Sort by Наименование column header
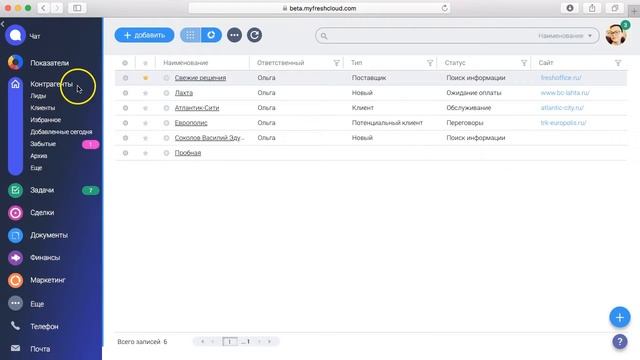This screenshot has height=360, width=640. [186, 63]
